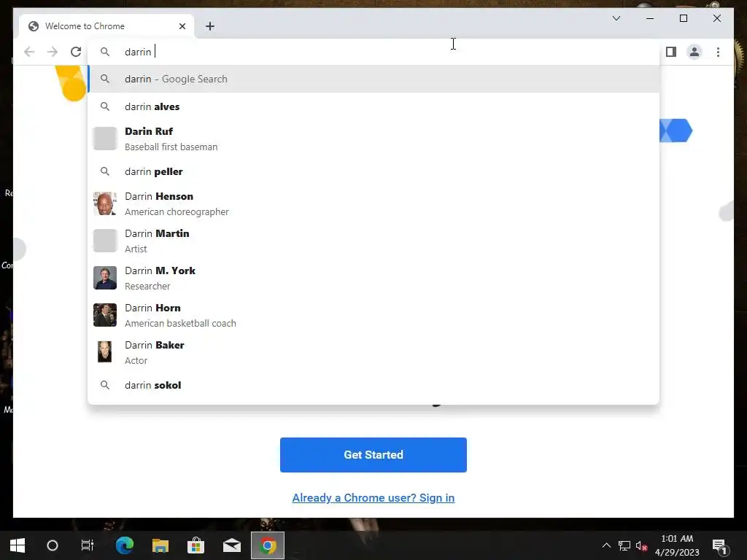Maximize the Chrome window

[683, 18]
